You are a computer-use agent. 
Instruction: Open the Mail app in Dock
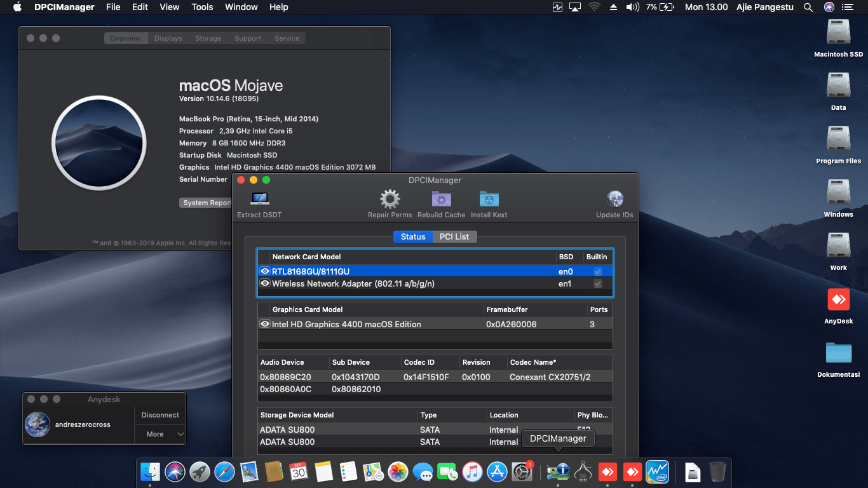tap(249, 471)
